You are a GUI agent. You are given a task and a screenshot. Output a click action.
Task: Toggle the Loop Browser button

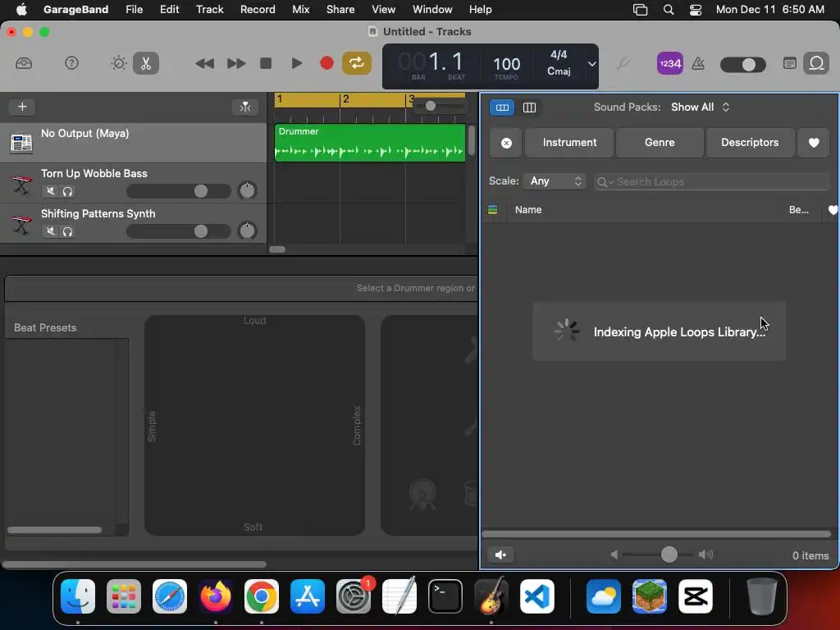[x=816, y=63]
